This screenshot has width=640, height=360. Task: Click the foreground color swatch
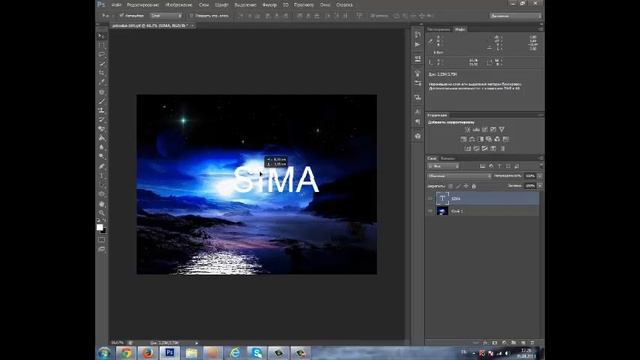(100, 227)
